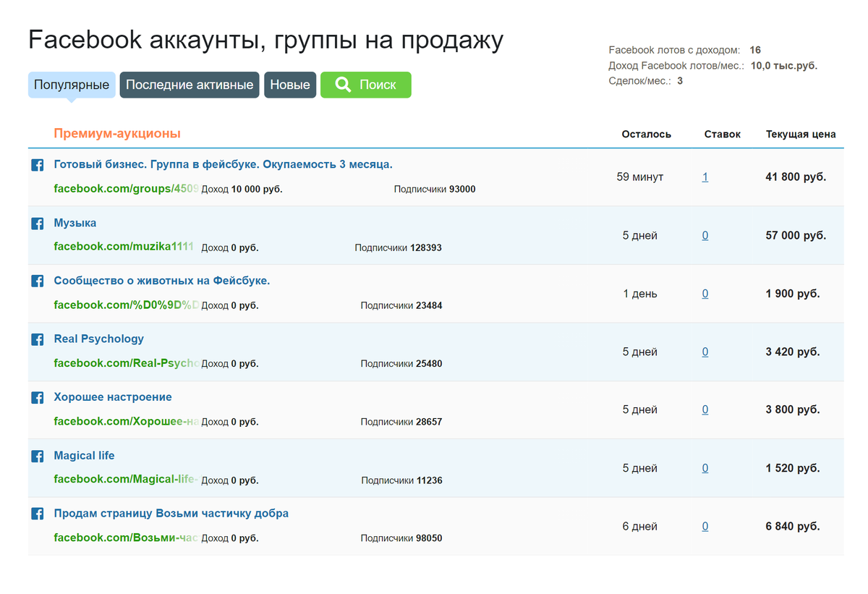Open Сообщество о животных на Фейсбуке listing
868x594 pixels.
pyautogui.click(x=162, y=281)
